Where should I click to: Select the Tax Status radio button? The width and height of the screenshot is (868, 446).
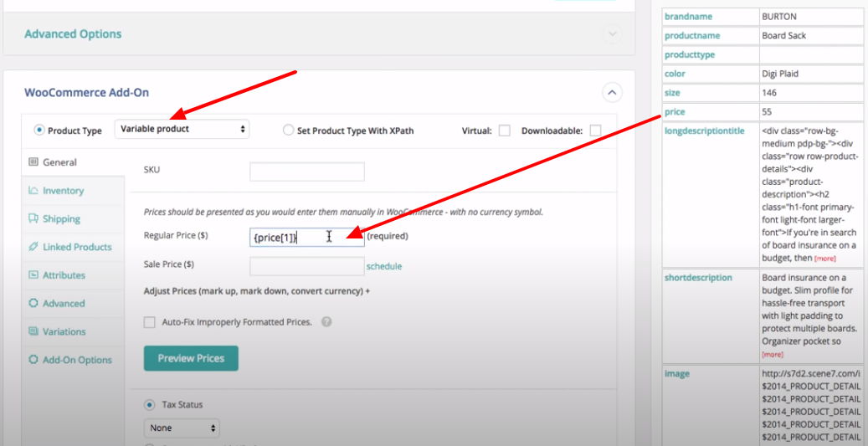click(150, 405)
